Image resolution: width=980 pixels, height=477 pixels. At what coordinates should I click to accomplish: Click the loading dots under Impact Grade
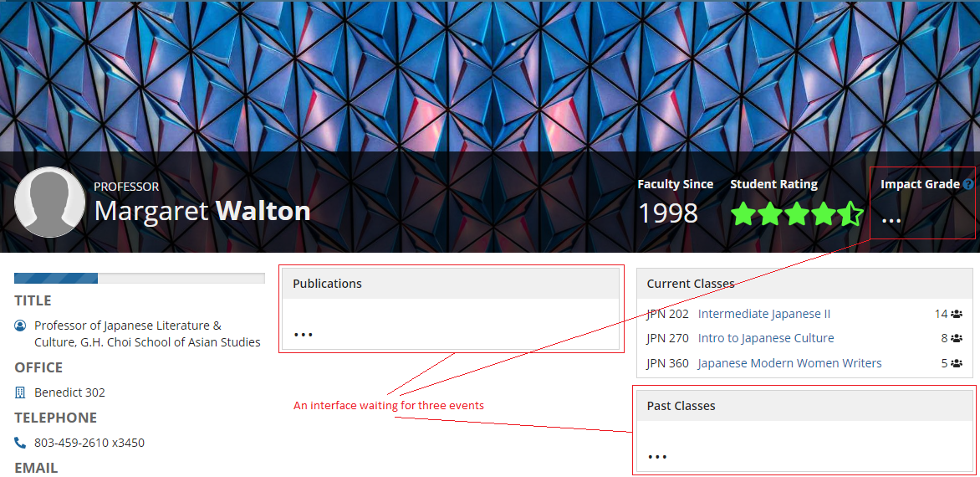pos(891,221)
